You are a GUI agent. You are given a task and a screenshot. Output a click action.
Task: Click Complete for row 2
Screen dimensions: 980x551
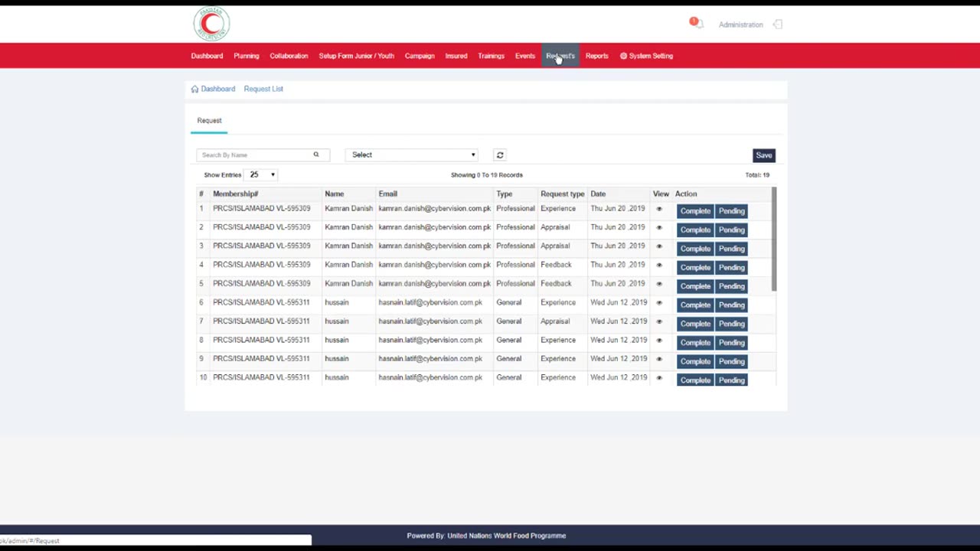[695, 230]
